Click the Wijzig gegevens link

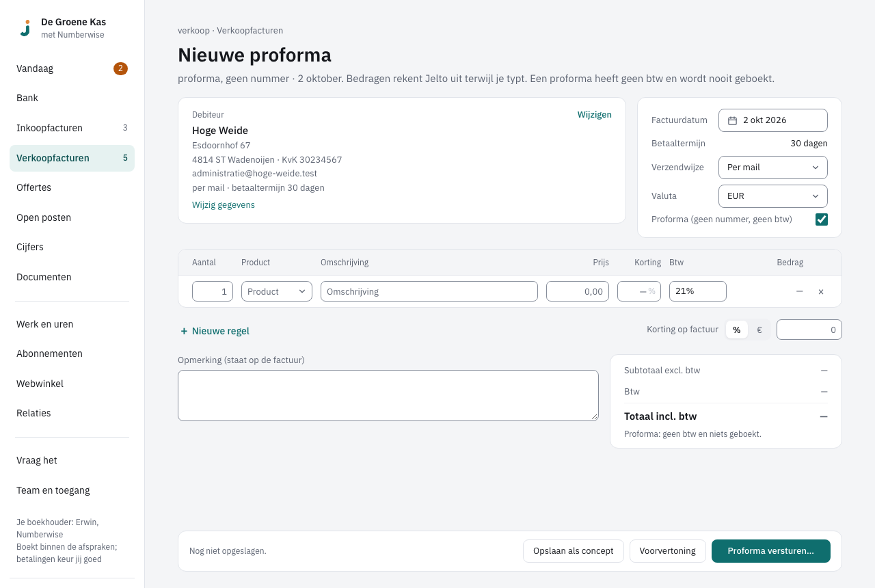(x=224, y=205)
